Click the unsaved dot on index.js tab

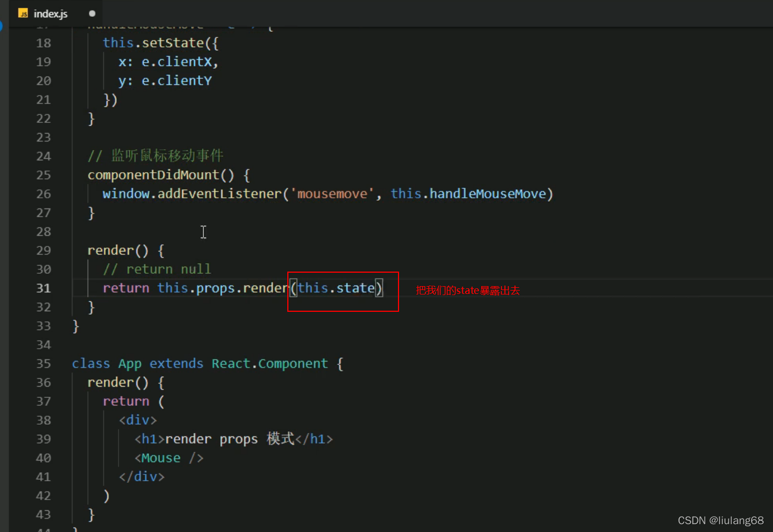92,13
